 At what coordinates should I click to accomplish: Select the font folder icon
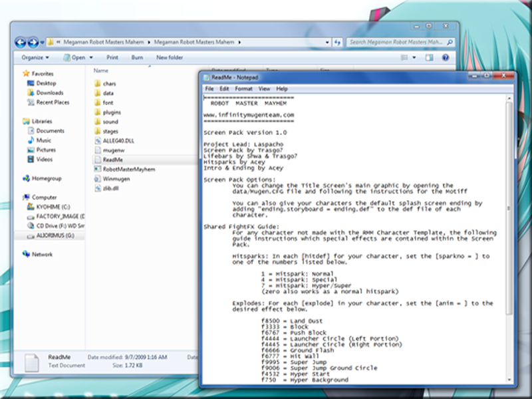pos(98,102)
